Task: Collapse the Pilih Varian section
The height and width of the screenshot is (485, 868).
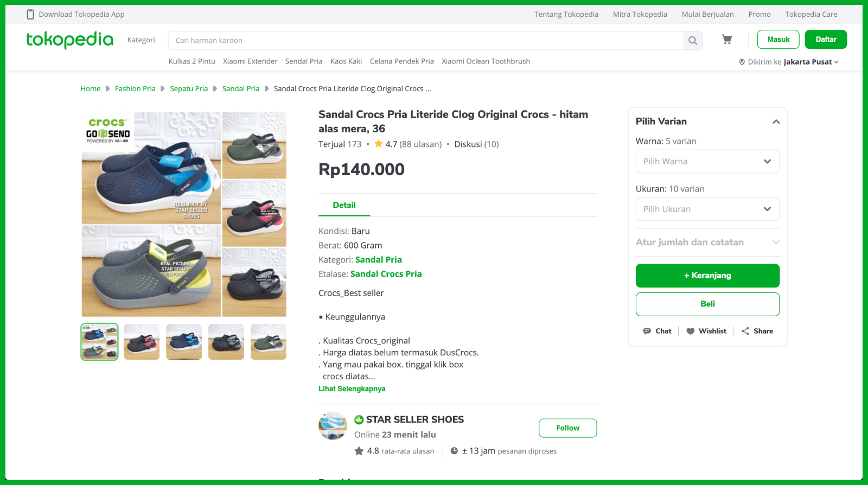Action: [776, 122]
